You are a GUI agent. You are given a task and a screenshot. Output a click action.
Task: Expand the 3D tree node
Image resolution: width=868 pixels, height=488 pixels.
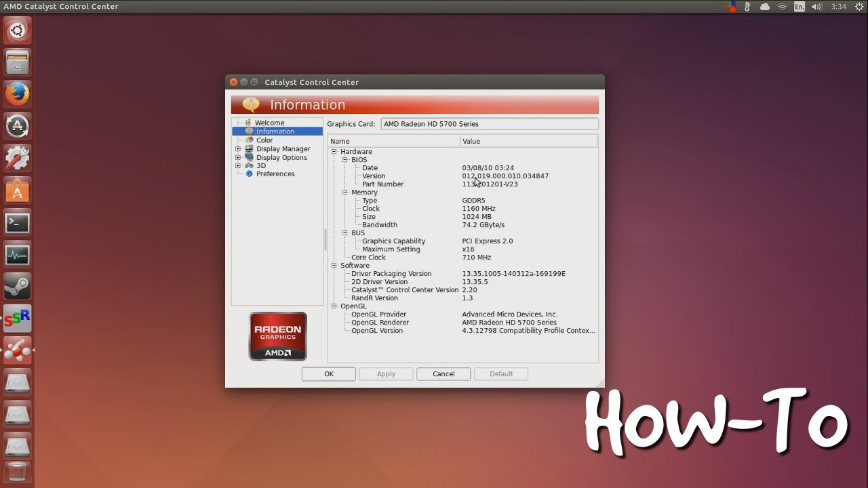click(x=238, y=165)
